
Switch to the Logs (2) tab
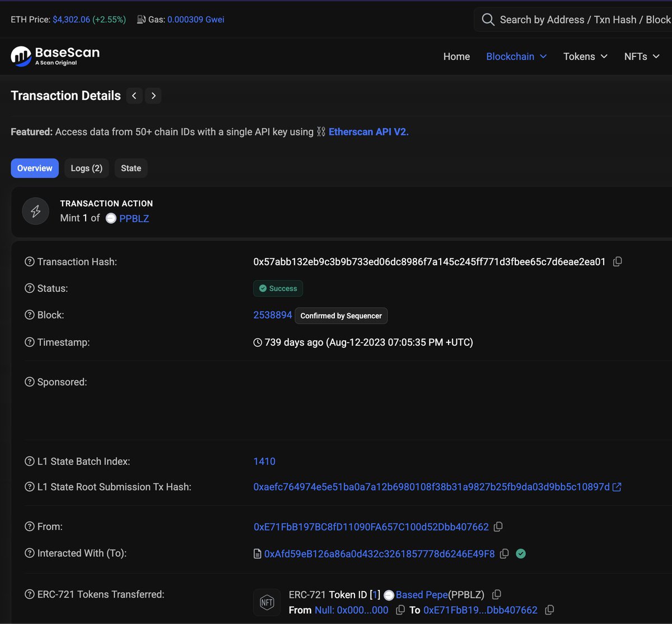86,168
